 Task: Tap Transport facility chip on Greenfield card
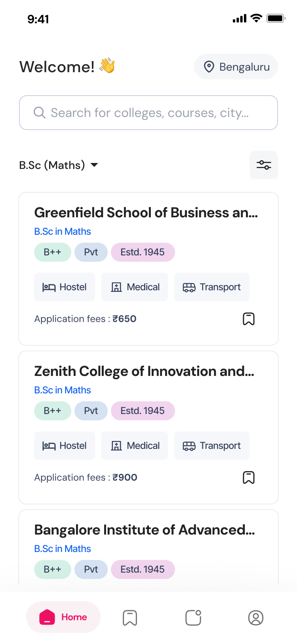[212, 287]
